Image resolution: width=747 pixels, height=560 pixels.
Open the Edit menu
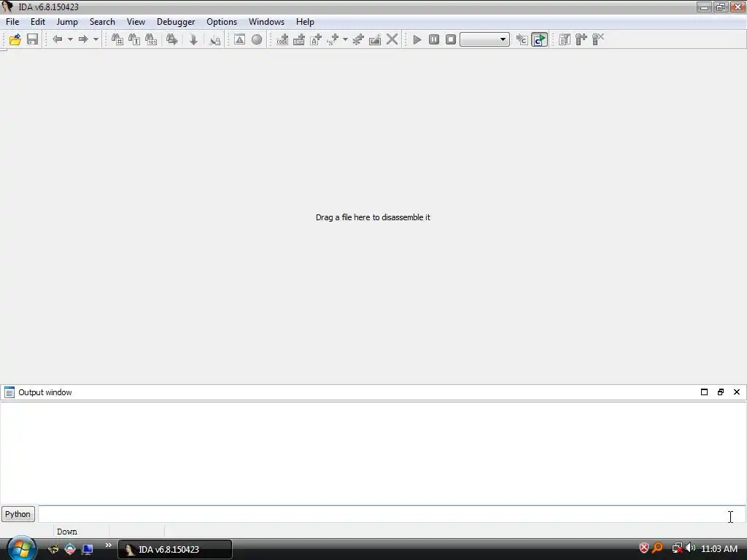tap(38, 22)
